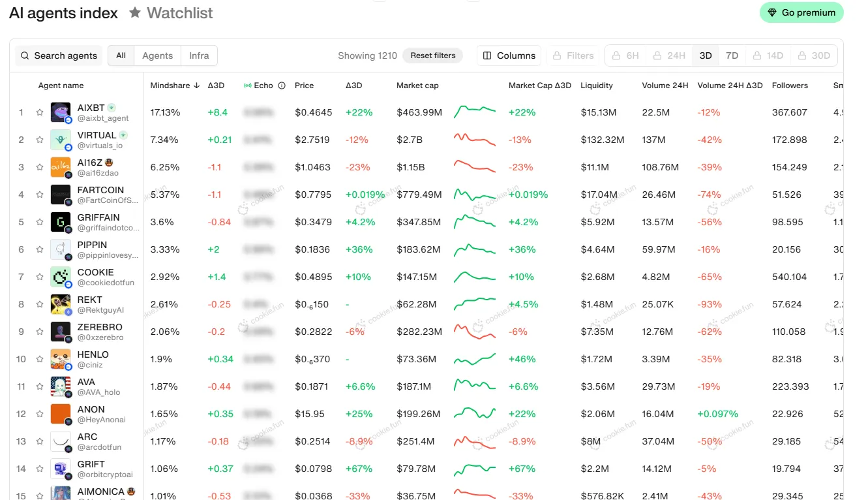The height and width of the screenshot is (500, 868).
Task: Click the AVA avatar icon
Action: (60, 386)
